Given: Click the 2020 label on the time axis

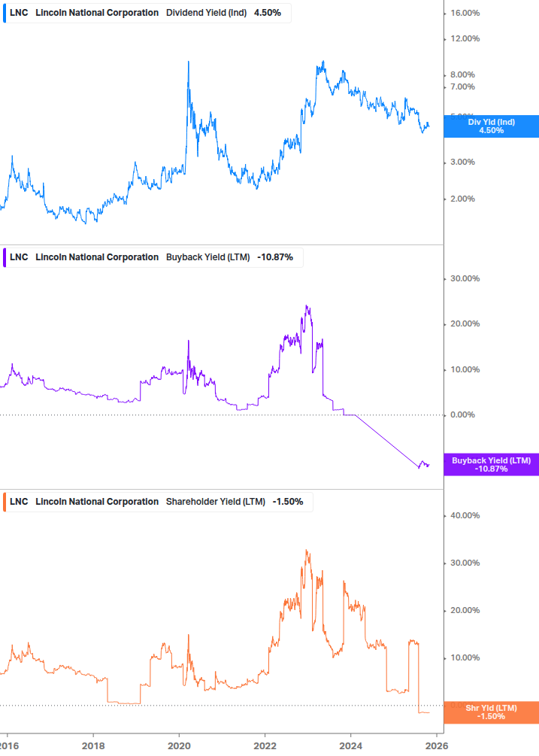Looking at the screenshot, I should tap(179, 746).
